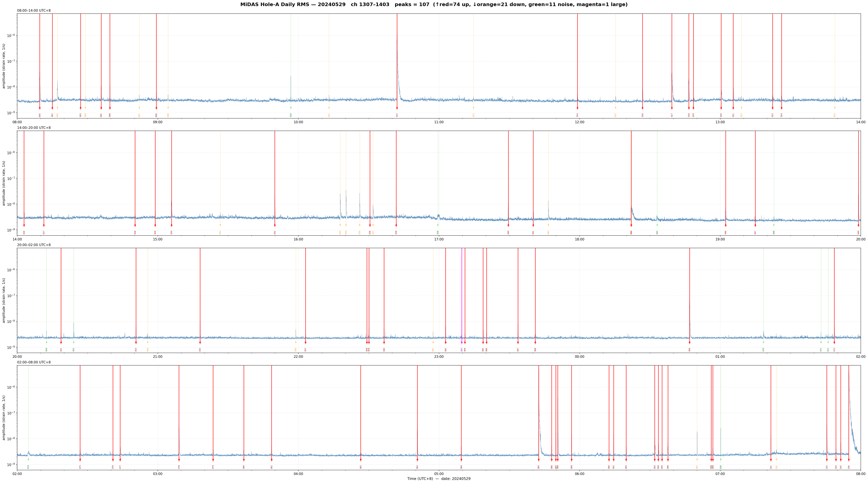Click the red arrow marker for peak 014
868x483 pixels.
coord(577,108)
